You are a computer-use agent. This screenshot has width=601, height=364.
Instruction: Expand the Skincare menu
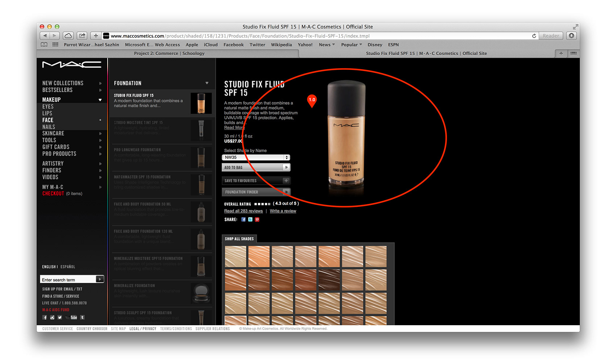click(x=100, y=134)
